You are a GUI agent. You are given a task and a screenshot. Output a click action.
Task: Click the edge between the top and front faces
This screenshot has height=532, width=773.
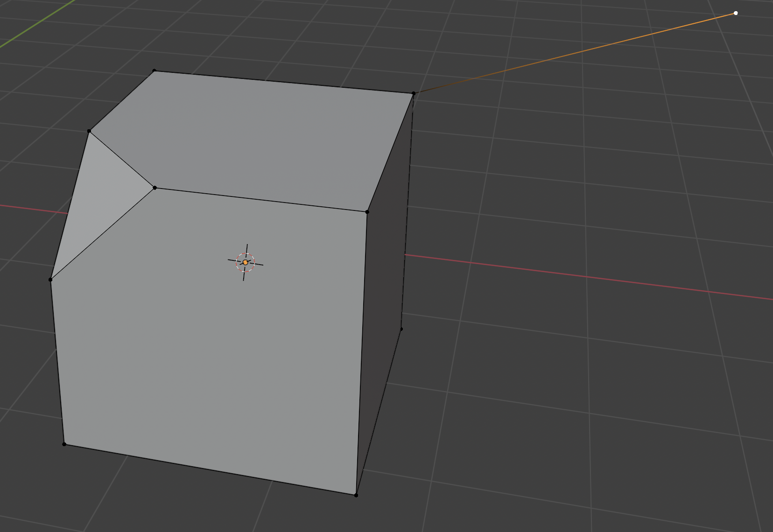pyautogui.click(x=261, y=200)
